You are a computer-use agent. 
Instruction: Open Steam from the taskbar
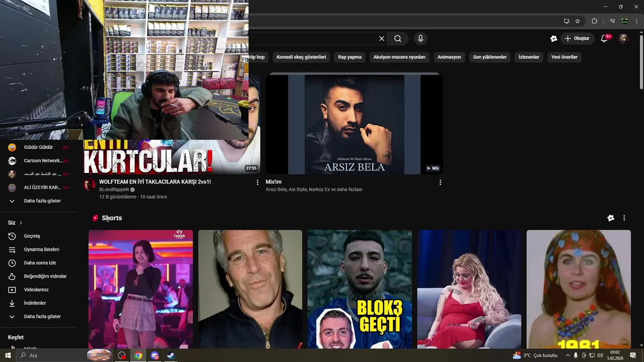tap(171, 355)
